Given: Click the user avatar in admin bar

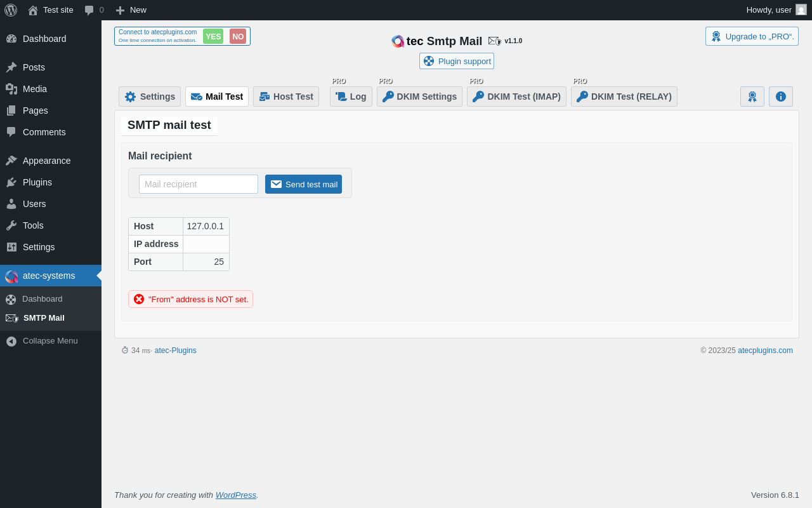Looking at the screenshot, I should pyautogui.click(x=801, y=10).
